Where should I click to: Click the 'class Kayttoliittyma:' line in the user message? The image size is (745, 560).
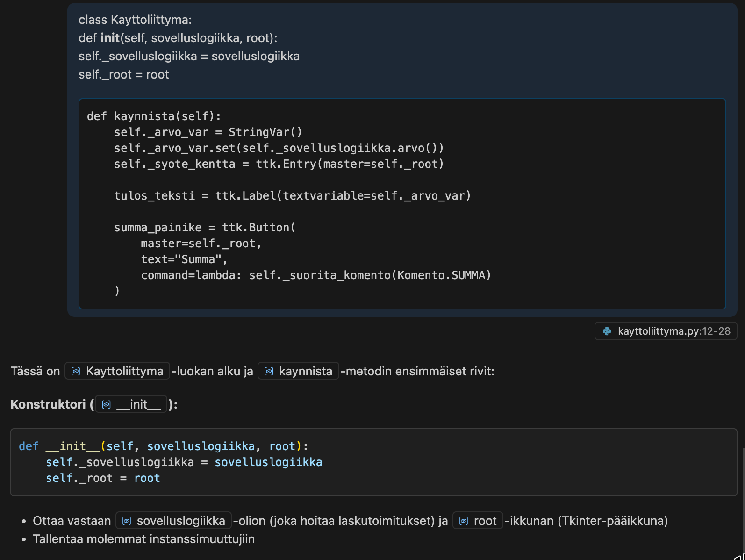tap(135, 20)
